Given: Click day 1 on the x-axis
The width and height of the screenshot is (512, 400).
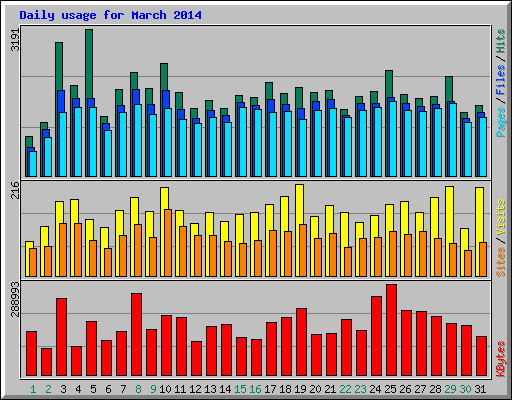Looking at the screenshot, I should click(x=33, y=389).
